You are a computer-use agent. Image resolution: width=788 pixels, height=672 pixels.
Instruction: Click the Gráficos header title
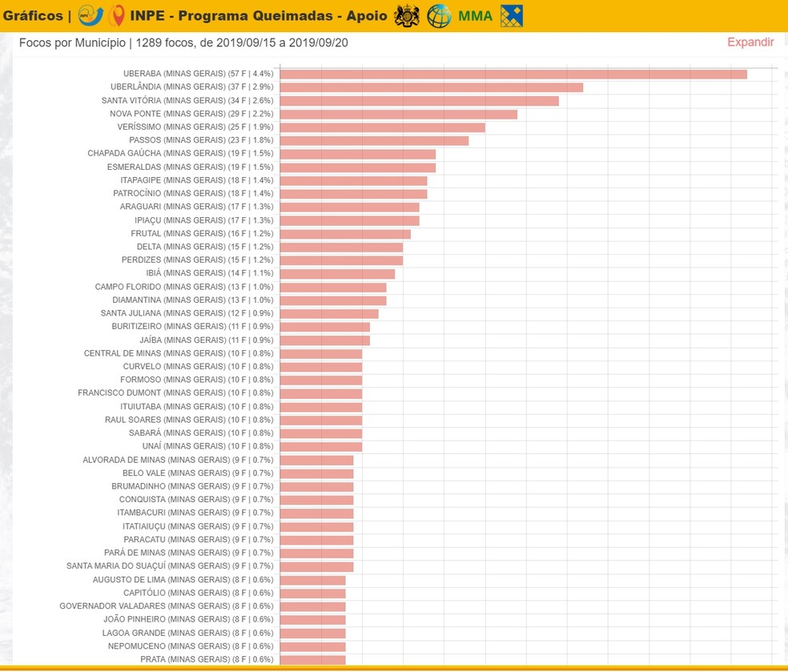pyautogui.click(x=32, y=16)
